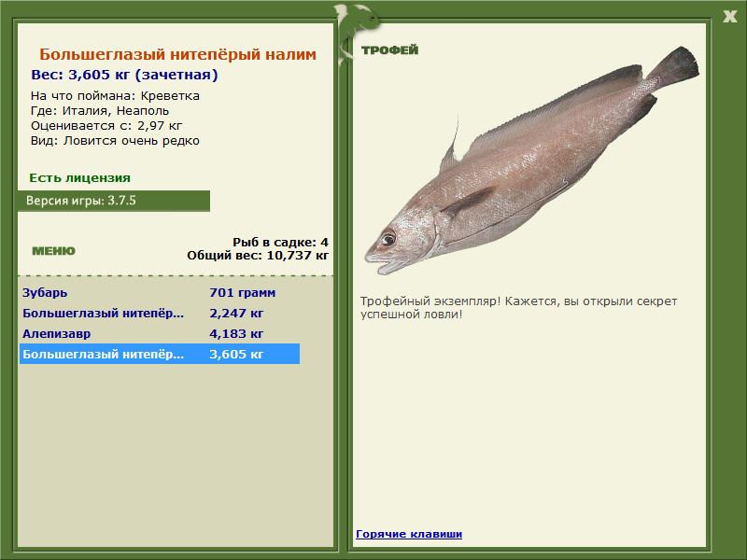Click the Рыб в садке: 4 counter

pos(281,242)
